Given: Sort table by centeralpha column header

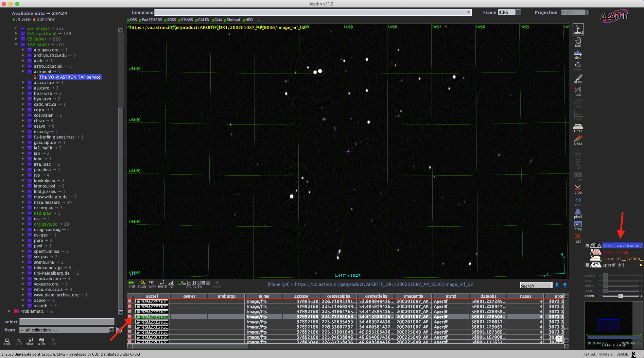Looking at the screenshot, I should (338, 296).
